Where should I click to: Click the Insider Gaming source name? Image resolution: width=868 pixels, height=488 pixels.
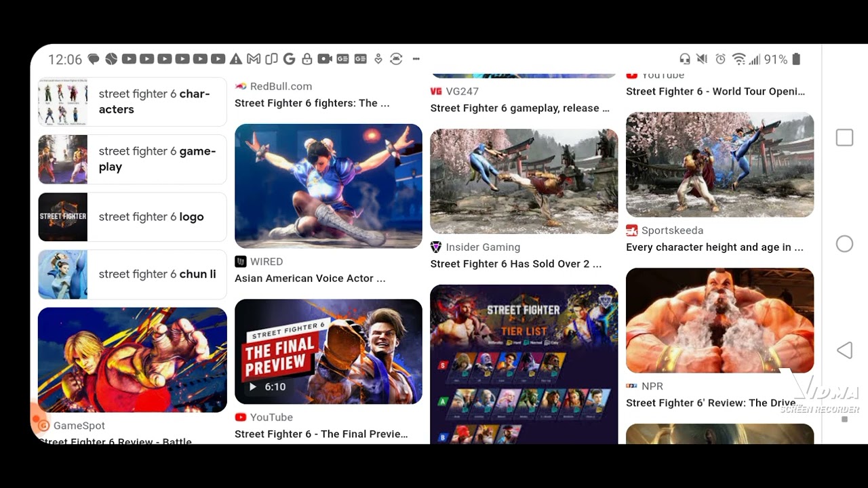coord(483,247)
